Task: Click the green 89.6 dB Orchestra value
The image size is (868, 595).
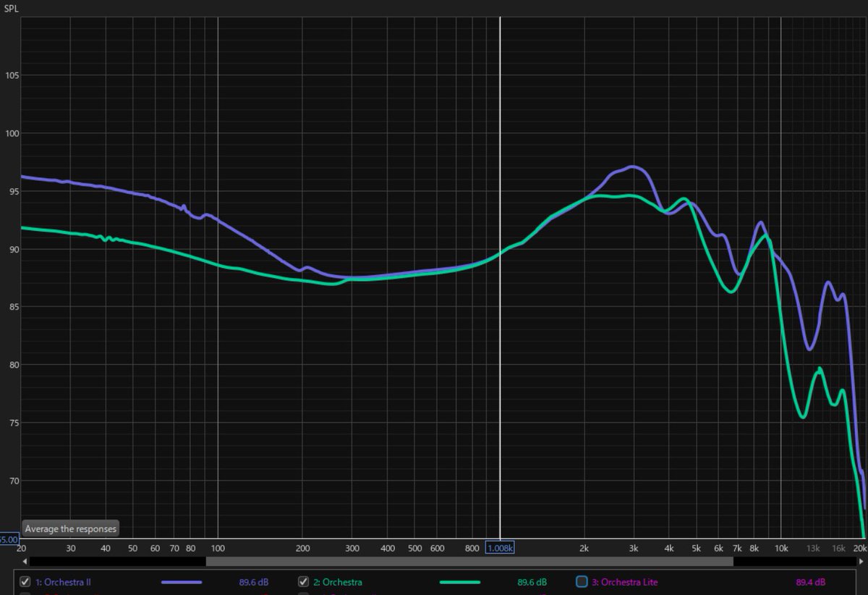Action: [532, 582]
